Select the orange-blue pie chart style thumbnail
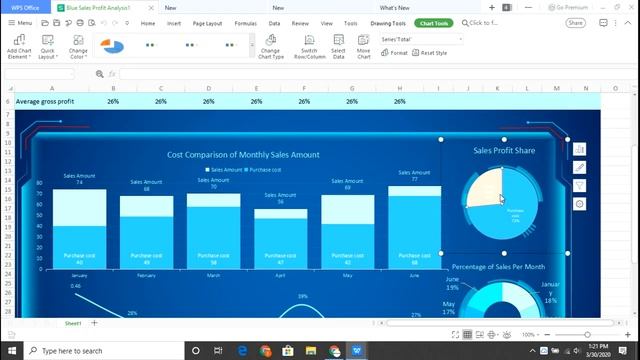640x360 pixels. (x=111, y=46)
